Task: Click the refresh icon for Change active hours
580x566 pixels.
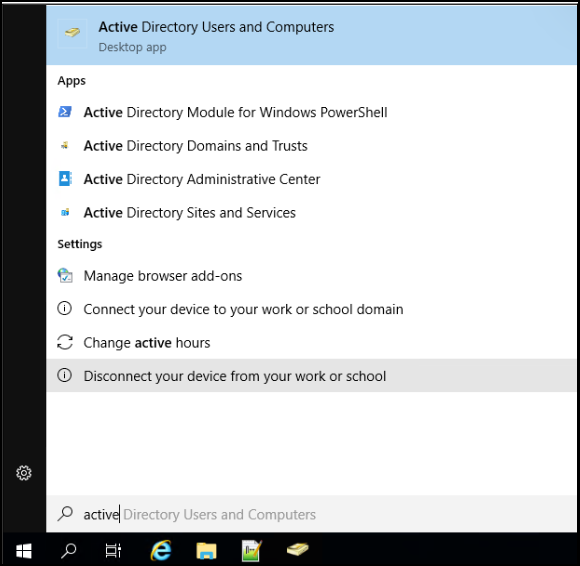Action: click(65, 342)
